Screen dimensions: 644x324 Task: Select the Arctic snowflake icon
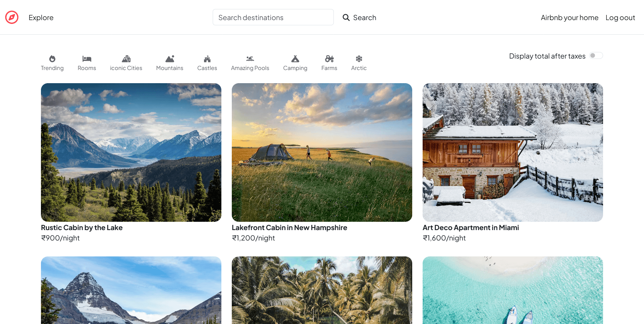(359, 59)
